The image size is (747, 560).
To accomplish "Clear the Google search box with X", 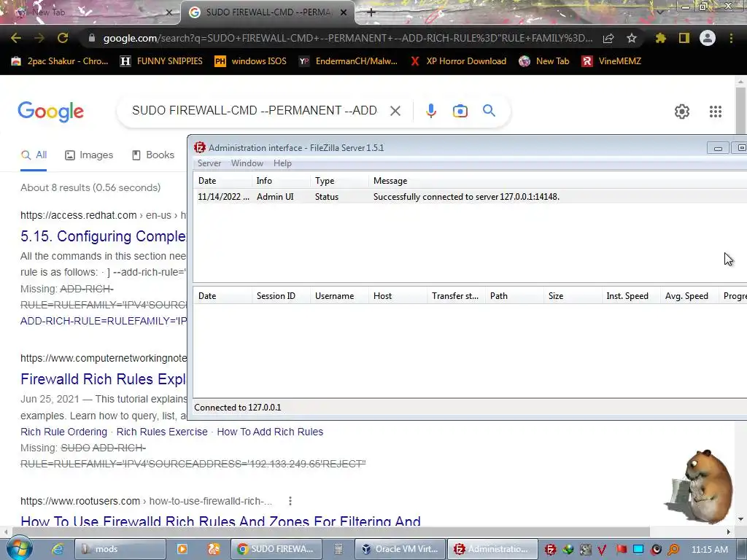I will click(395, 111).
